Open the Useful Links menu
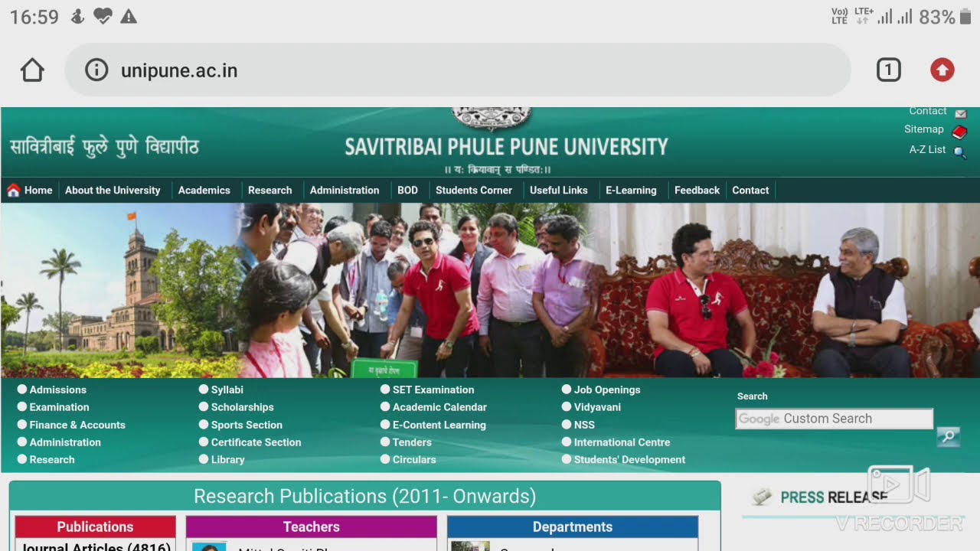 coord(559,191)
